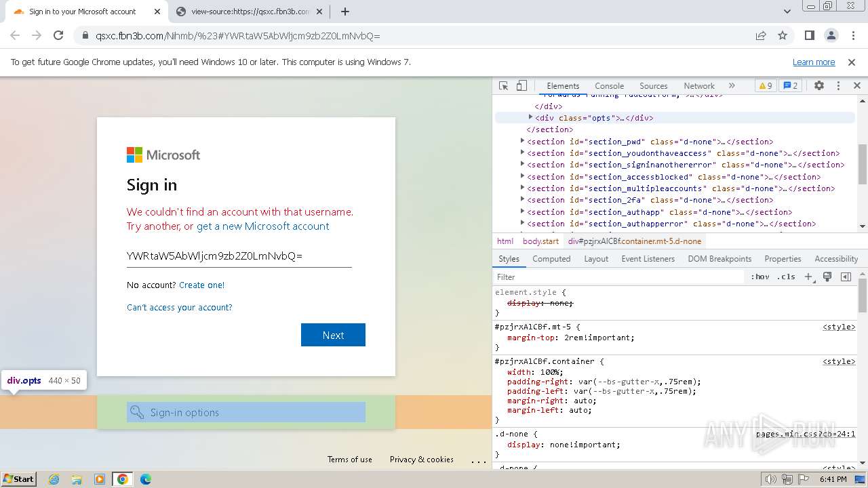
Task: Switch to the Layout pane
Action: 596,259
